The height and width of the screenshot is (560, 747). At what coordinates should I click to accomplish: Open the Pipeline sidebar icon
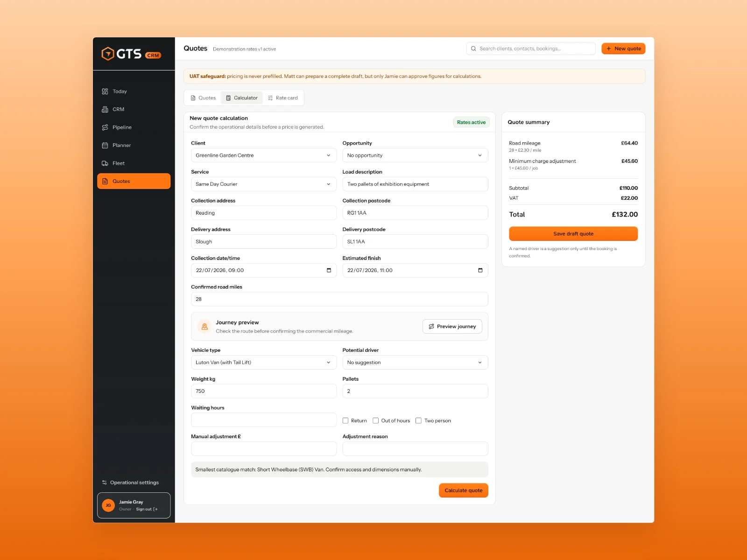tap(105, 127)
